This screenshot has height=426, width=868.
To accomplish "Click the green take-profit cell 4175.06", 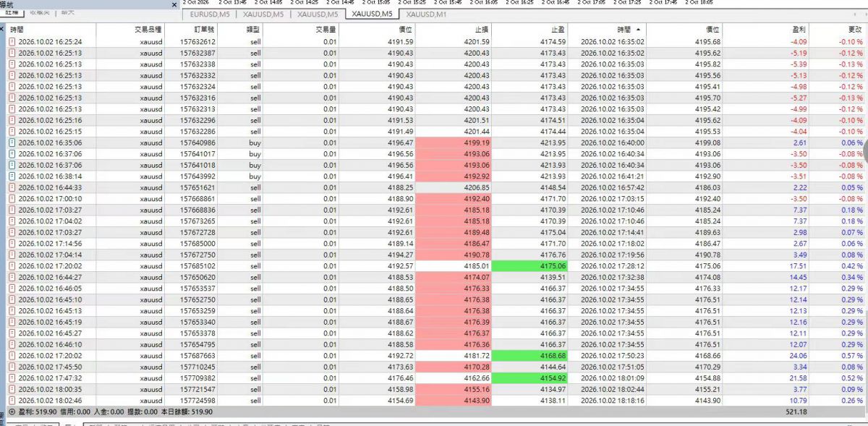I will [x=531, y=265].
